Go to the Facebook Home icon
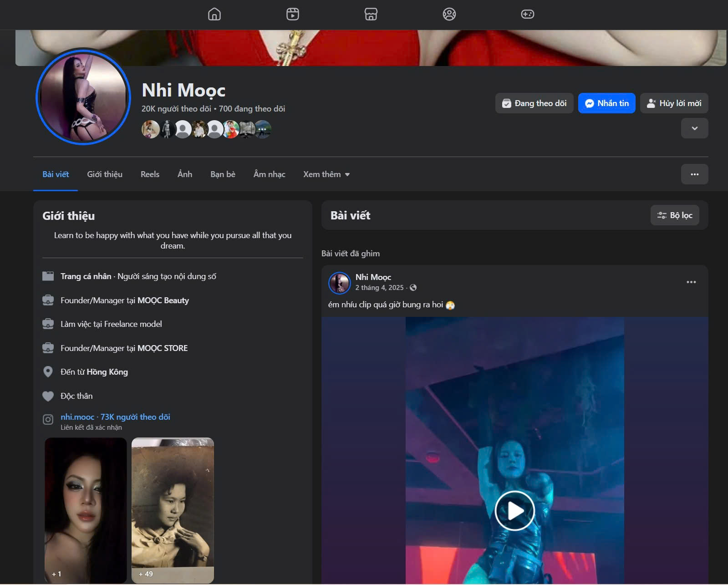728x585 pixels. [x=214, y=15]
